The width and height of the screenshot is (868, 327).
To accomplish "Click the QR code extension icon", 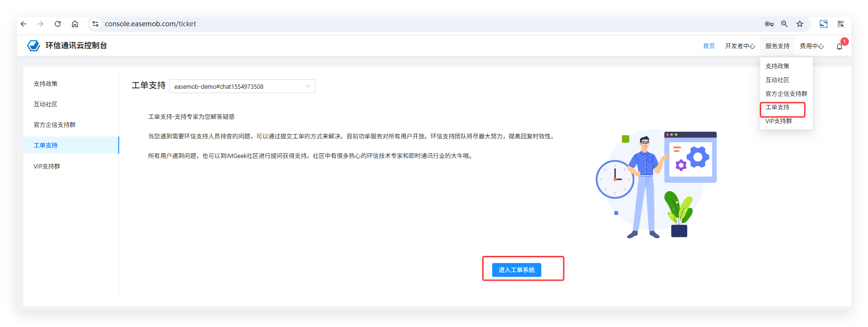I will (x=840, y=24).
